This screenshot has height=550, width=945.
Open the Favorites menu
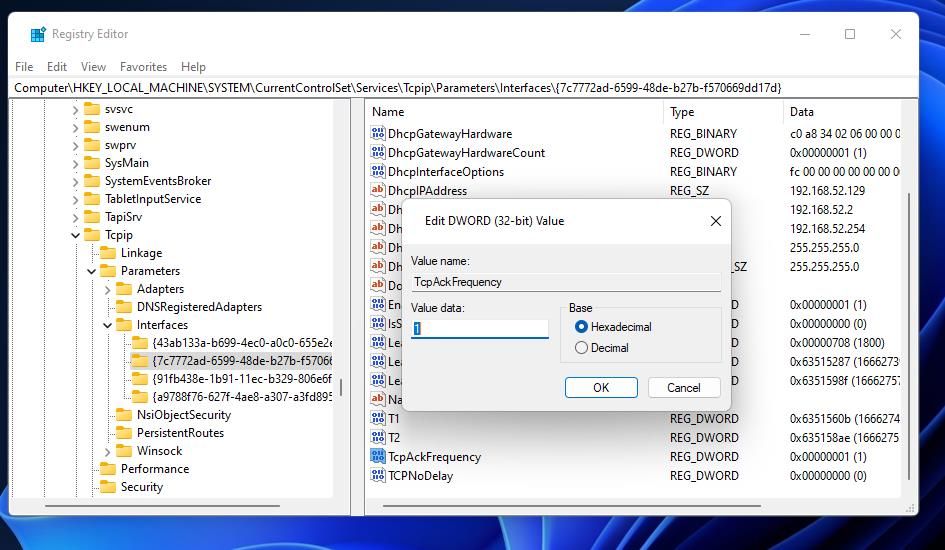143,67
